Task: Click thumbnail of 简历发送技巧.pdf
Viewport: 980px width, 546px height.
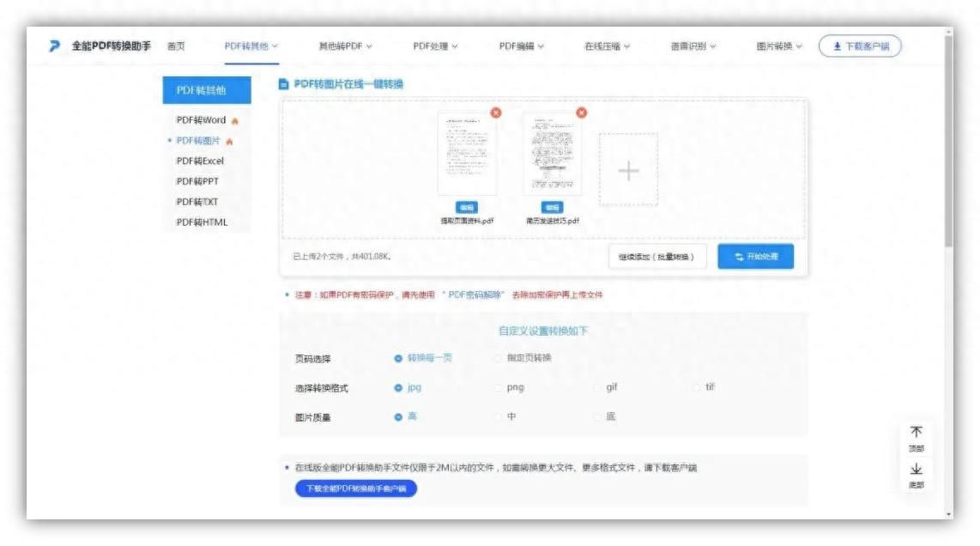Action: coord(553,155)
